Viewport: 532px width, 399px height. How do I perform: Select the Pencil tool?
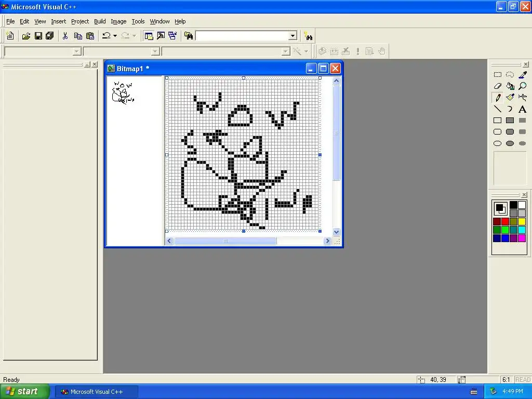pyautogui.click(x=497, y=98)
